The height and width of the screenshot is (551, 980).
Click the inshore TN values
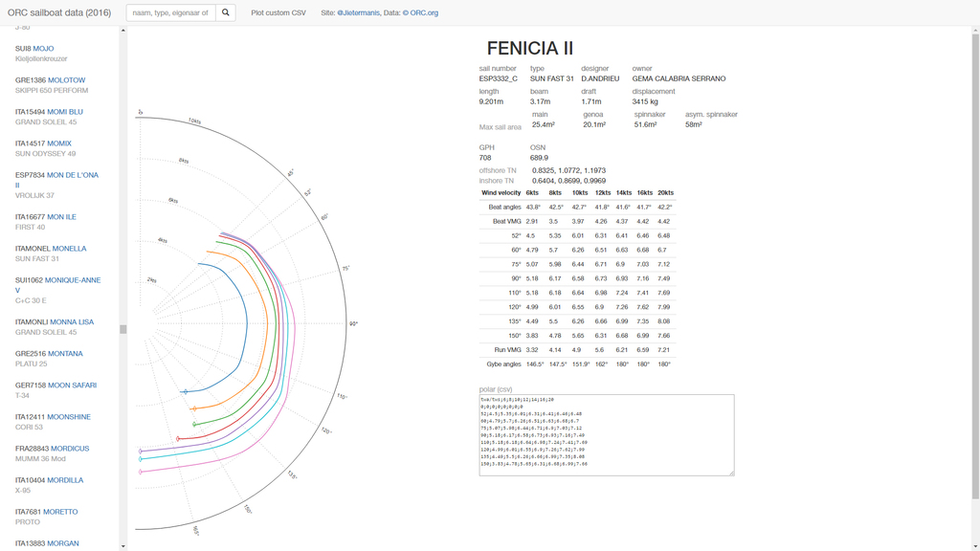point(568,181)
